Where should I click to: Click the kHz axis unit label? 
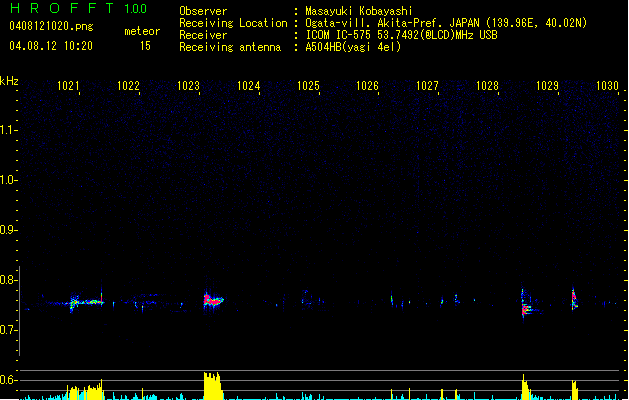click(9, 81)
